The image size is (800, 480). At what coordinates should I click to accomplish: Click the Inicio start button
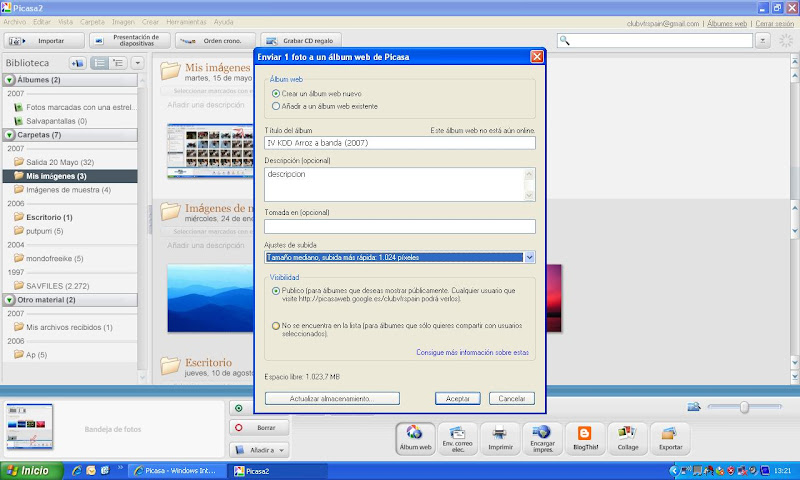click(x=32, y=470)
